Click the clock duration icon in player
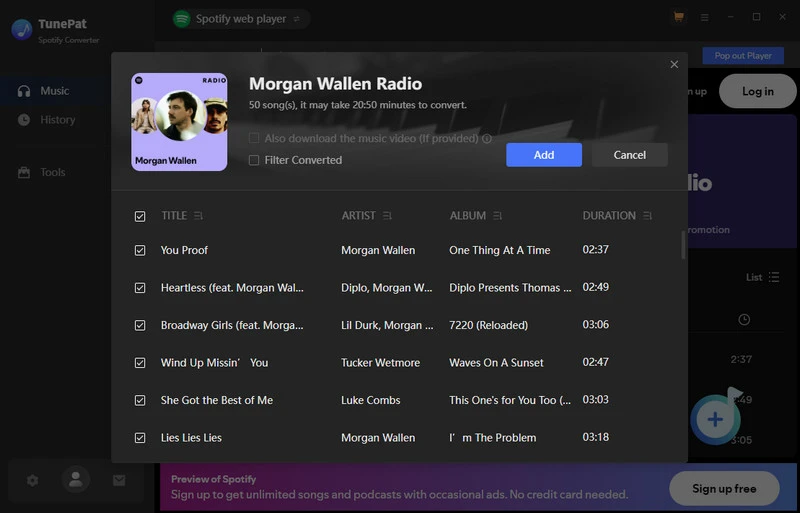Image resolution: width=800 pixels, height=513 pixels. click(744, 320)
